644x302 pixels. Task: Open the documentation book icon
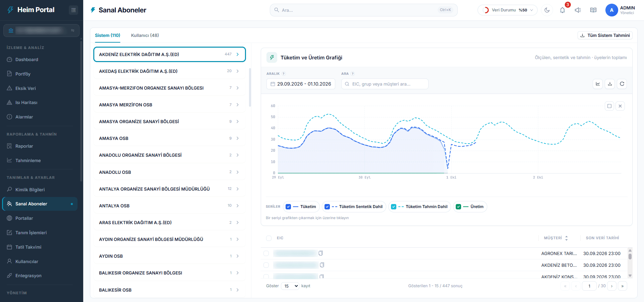point(593,10)
